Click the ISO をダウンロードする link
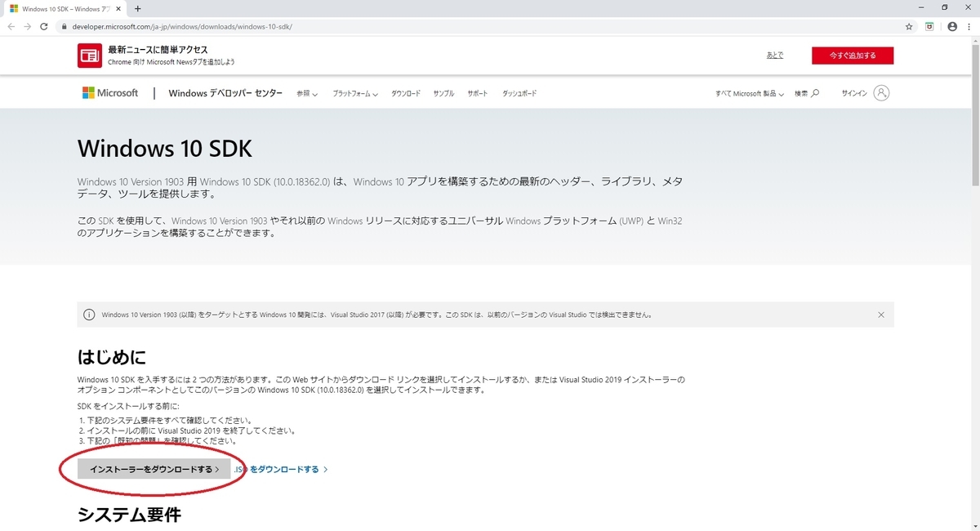 pyautogui.click(x=281, y=470)
